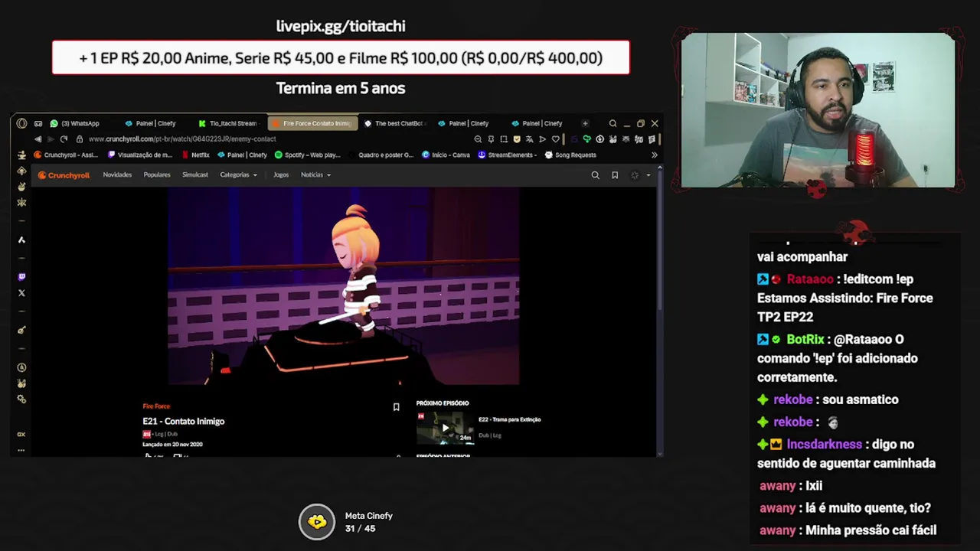
Task: Click the Fire Force series link
Action: point(156,406)
